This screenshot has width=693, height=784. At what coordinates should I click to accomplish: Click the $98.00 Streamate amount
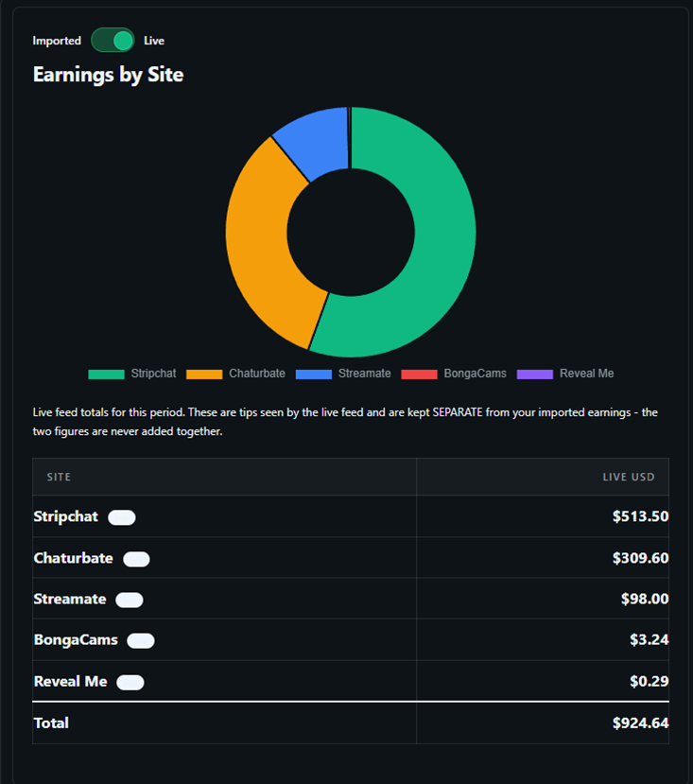click(x=645, y=599)
